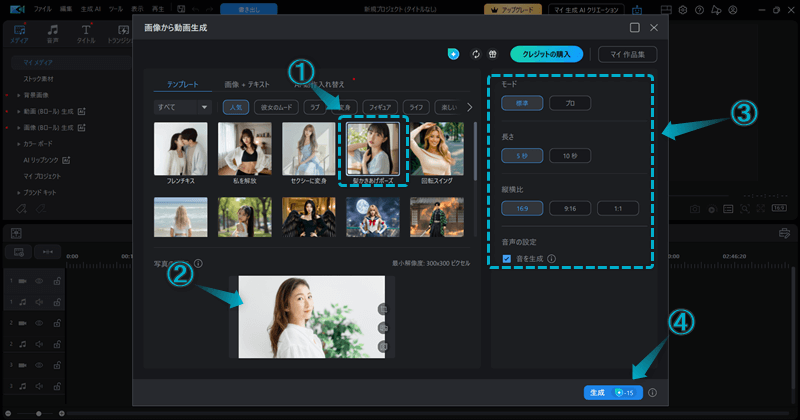Open the layout switch icon in title bar
This screenshot has width=800, height=420.
point(666,10)
